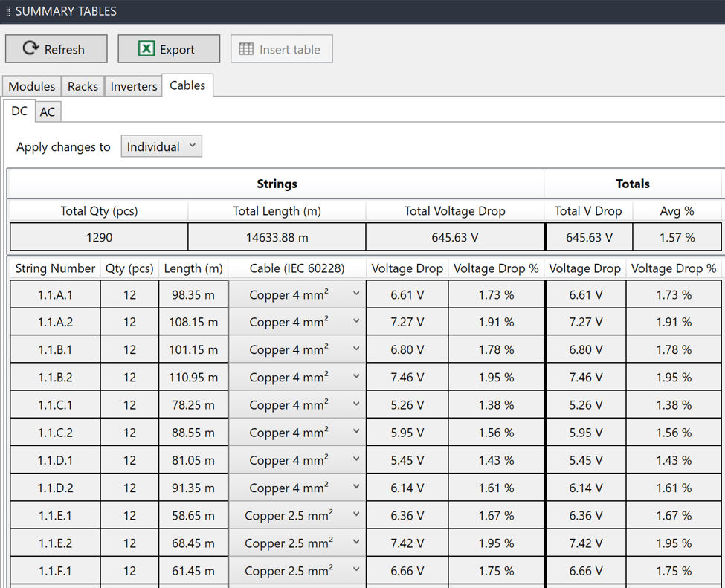Click the total length 14633.88 m cell
This screenshot has width=725, height=588.
[x=277, y=237]
